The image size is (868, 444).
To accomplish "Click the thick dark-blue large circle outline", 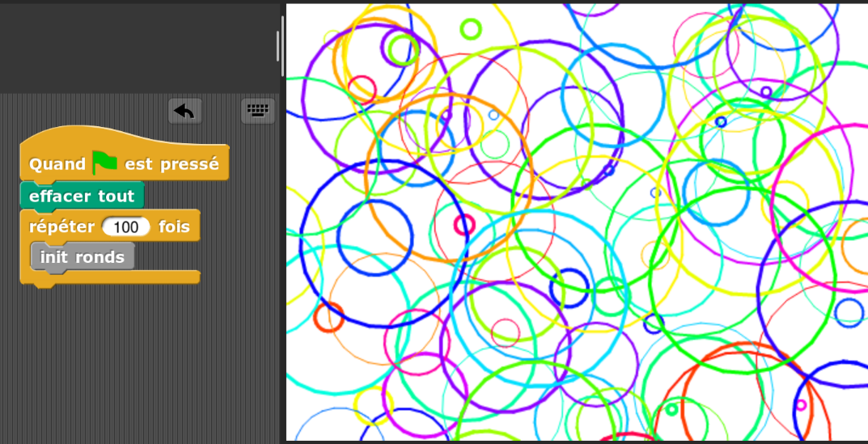I will (x=303, y=243).
